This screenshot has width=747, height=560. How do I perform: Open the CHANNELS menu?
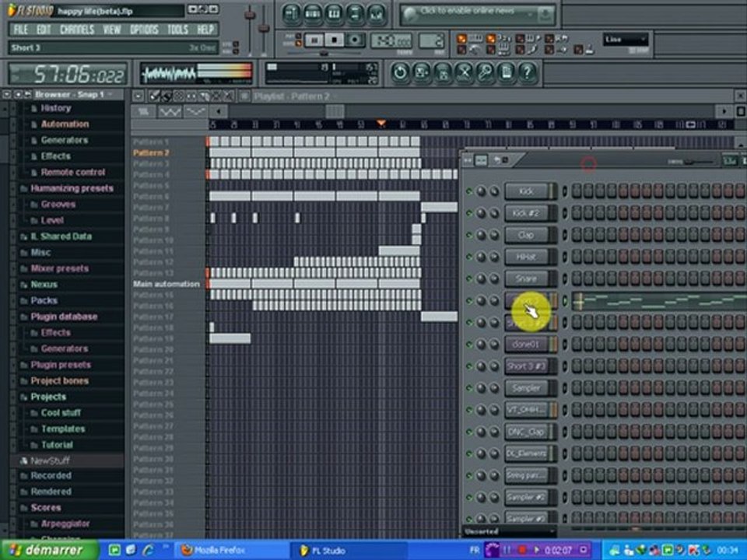tap(77, 30)
